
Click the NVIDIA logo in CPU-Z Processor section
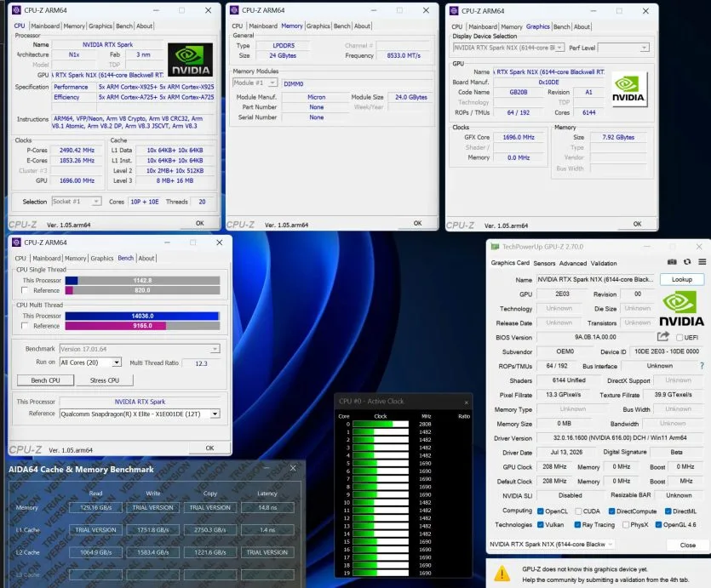click(190, 60)
